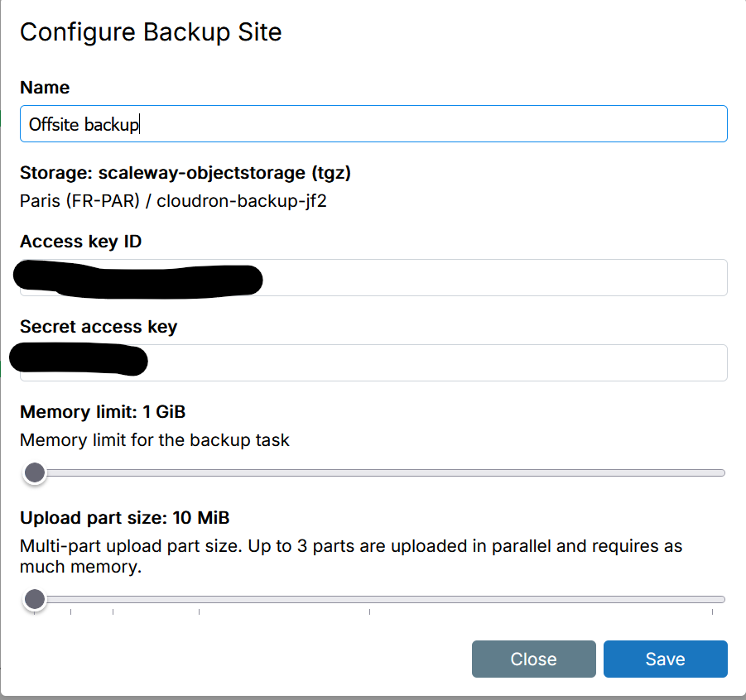Click the Close button
746x700 pixels.
[533, 659]
